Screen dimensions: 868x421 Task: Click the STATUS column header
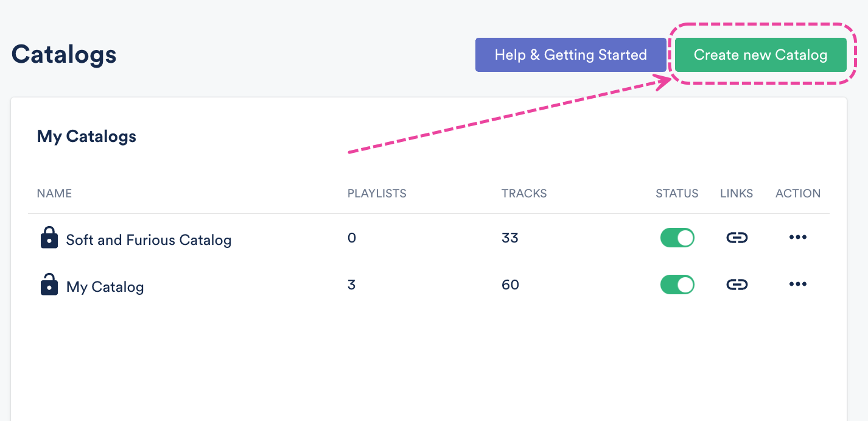coord(677,194)
